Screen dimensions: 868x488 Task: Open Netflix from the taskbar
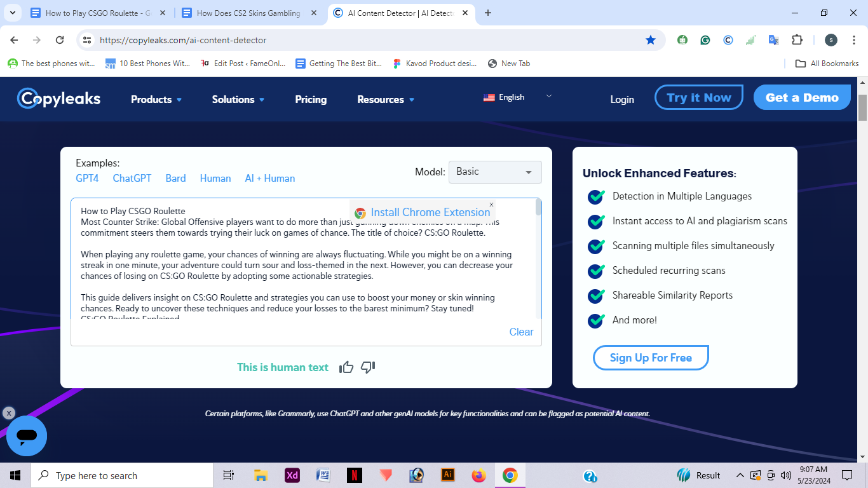355,475
